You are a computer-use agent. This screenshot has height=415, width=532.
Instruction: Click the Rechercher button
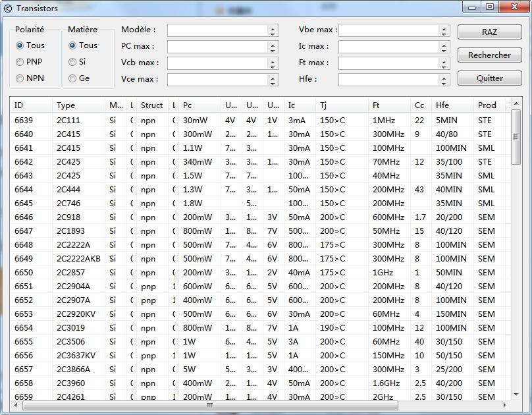pyautogui.click(x=489, y=55)
